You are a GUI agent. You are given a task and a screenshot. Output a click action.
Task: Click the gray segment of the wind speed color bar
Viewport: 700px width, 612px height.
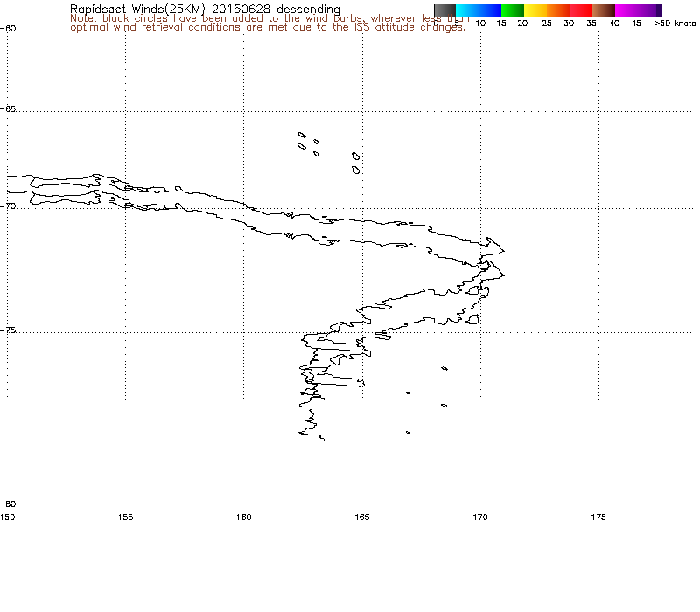445,10
